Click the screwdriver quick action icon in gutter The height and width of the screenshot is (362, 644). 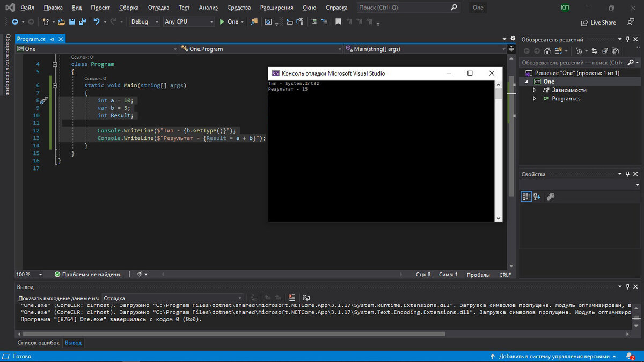pyautogui.click(x=44, y=100)
